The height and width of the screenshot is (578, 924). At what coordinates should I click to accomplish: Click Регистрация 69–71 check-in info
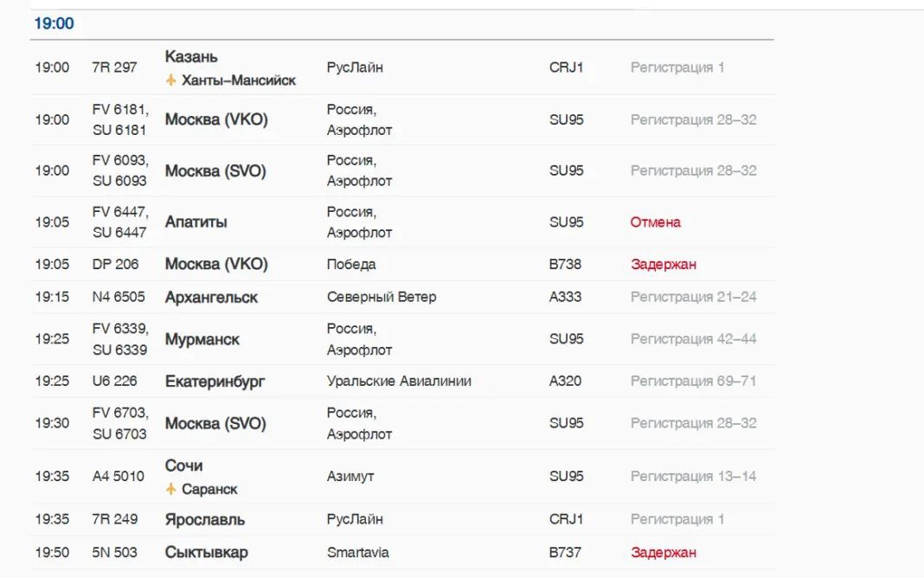[x=693, y=382]
